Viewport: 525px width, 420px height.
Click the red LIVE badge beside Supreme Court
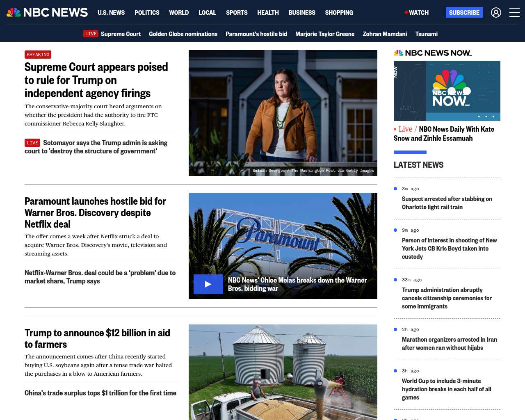(91, 34)
